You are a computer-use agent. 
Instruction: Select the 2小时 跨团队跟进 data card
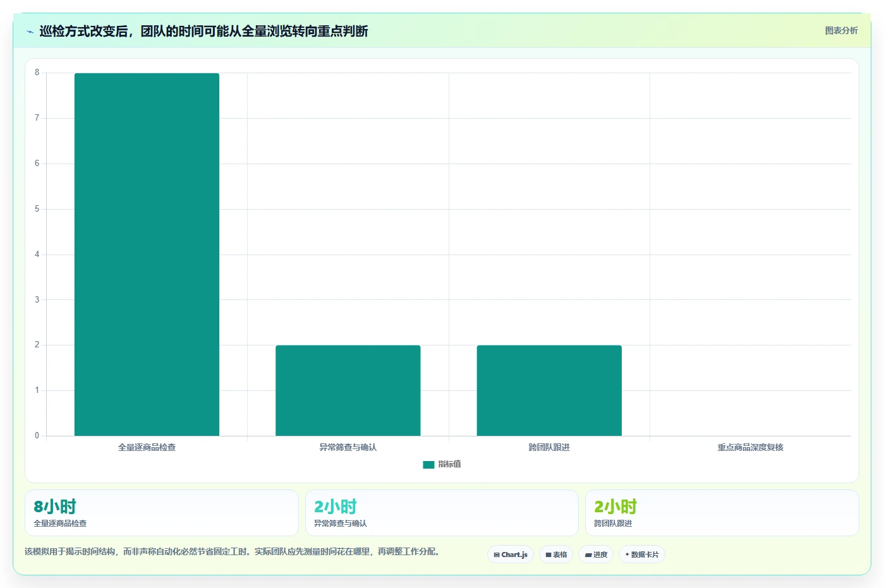click(x=722, y=513)
